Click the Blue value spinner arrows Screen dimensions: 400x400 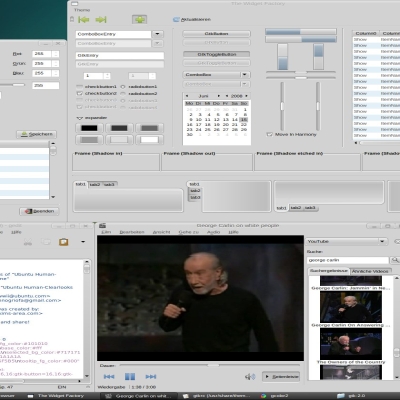pos(56,73)
